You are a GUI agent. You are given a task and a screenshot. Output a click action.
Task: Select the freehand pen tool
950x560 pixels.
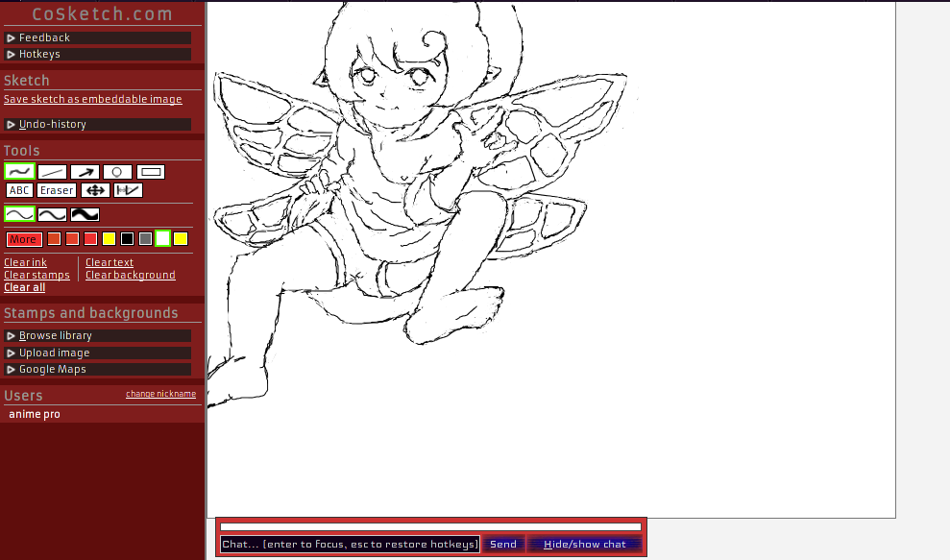coord(19,172)
